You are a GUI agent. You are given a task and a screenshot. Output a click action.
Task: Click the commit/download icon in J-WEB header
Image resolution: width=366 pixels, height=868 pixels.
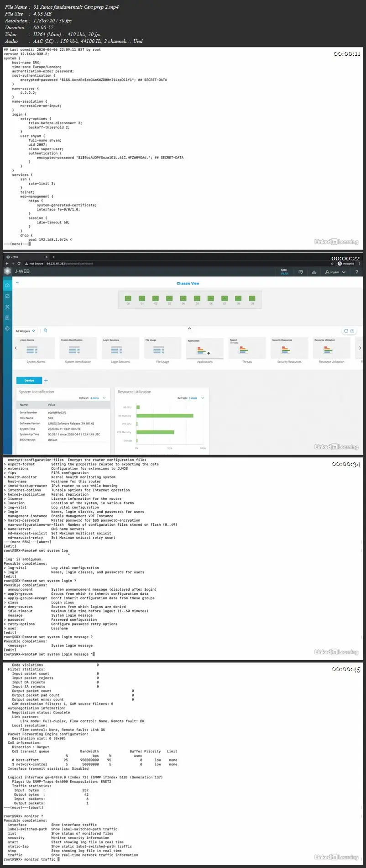tap(314, 272)
